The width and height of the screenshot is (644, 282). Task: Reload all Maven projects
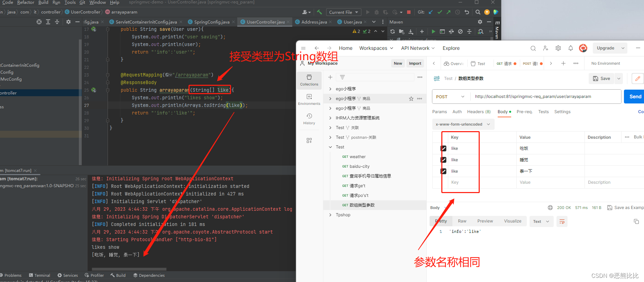pyautogui.click(x=393, y=31)
